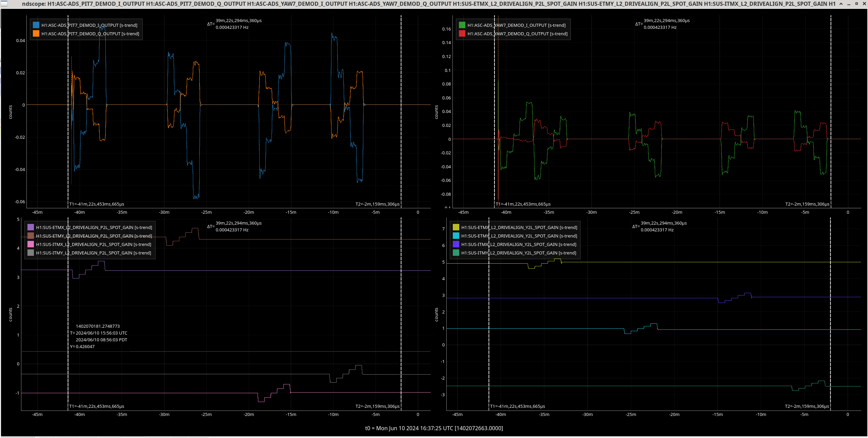Click the yellow ETMX Y2L_SPOT_GAIN legend swatch
Image resolution: width=868 pixels, height=438 pixels.
(456, 227)
